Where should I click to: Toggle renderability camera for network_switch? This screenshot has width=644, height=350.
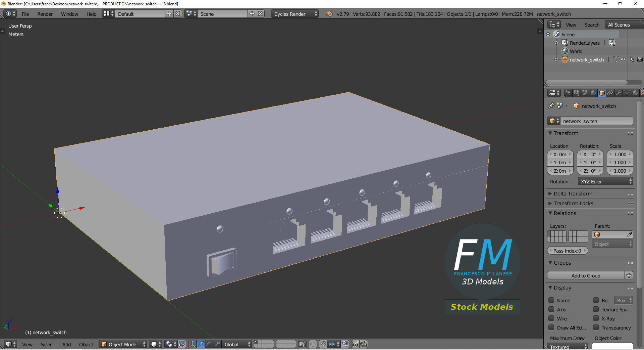[x=640, y=59]
